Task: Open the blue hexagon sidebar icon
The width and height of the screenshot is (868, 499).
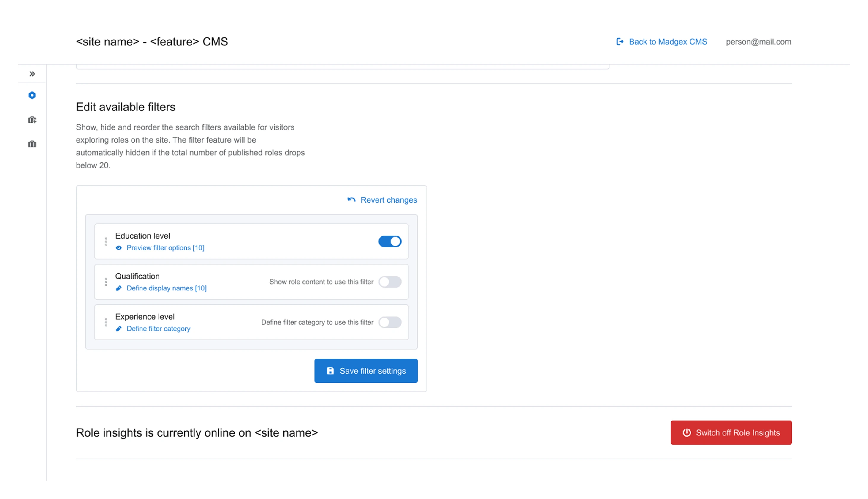Action: pyautogui.click(x=32, y=95)
